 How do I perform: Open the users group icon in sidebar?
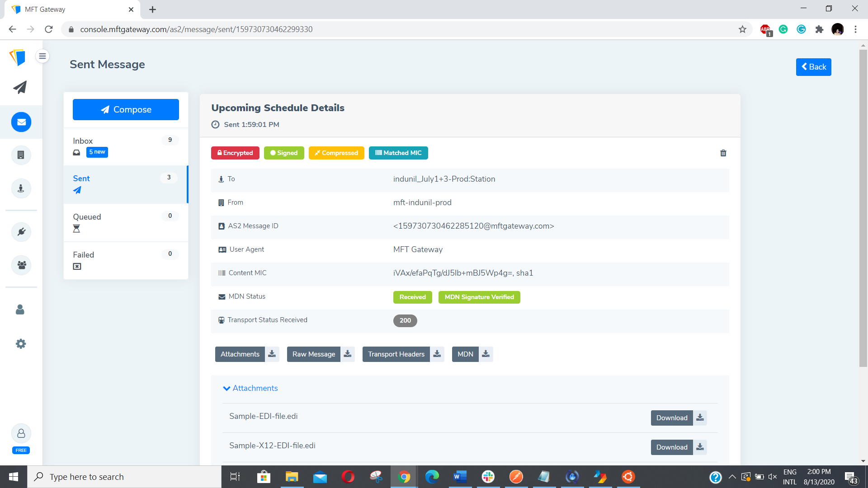click(21, 265)
